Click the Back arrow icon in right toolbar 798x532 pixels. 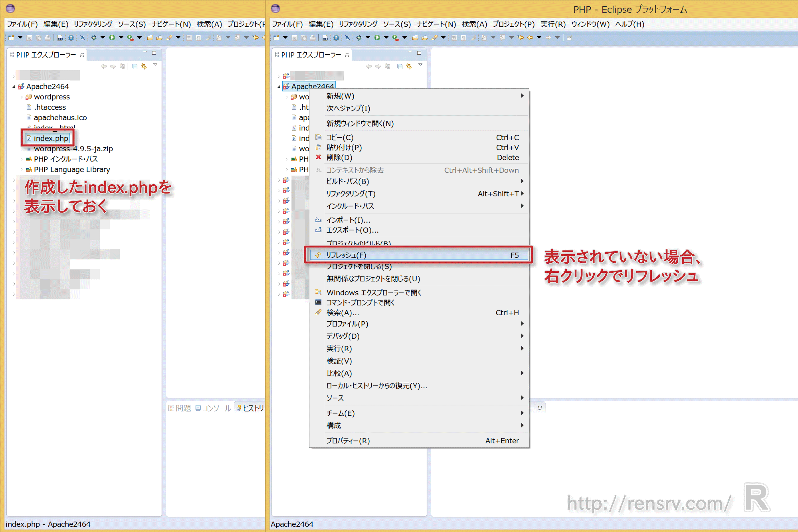tap(530, 38)
